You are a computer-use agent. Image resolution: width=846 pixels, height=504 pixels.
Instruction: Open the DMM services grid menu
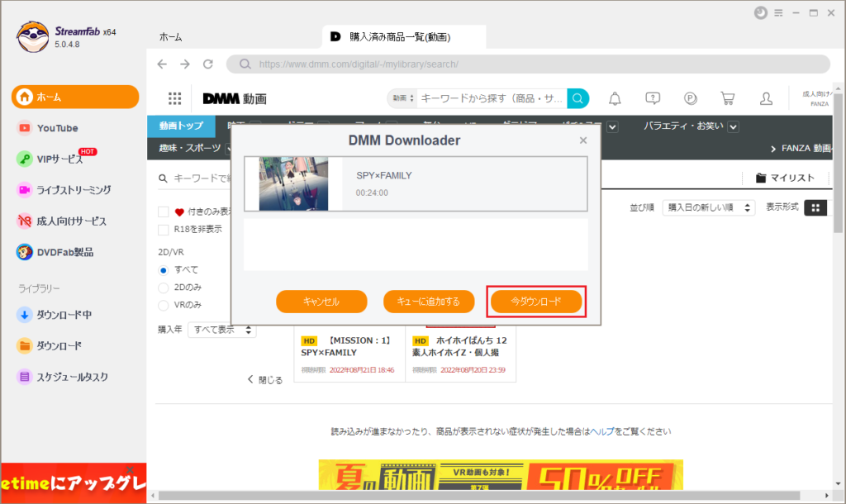174,98
